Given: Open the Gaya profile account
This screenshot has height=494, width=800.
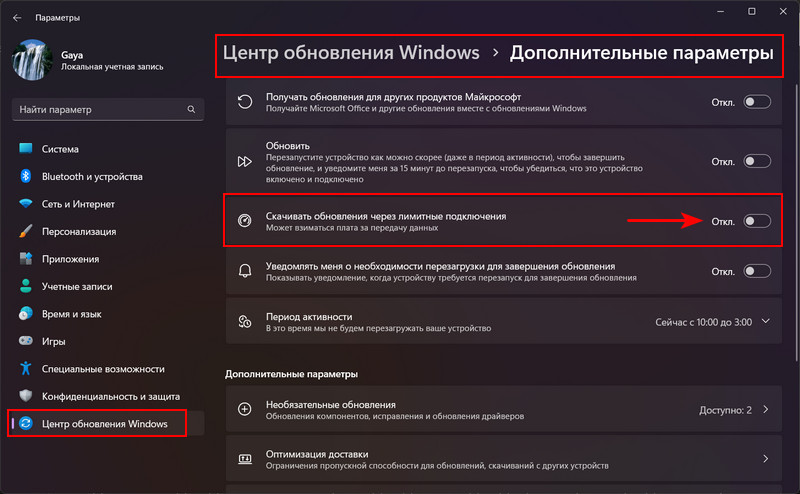Looking at the screenshot, I should click(89, 60).
